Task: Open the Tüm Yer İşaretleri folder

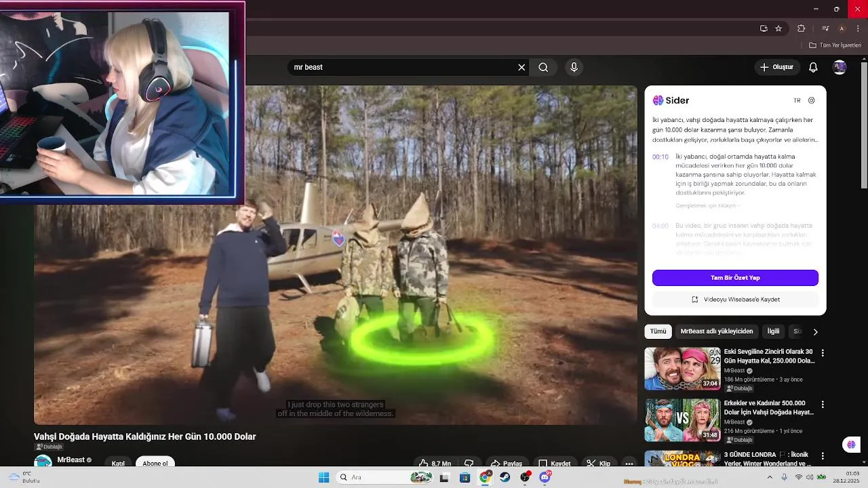Action: tap(835, 45)
